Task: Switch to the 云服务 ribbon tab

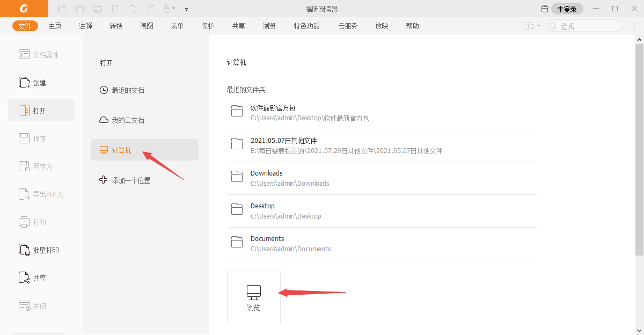Action: click(347, 25)
